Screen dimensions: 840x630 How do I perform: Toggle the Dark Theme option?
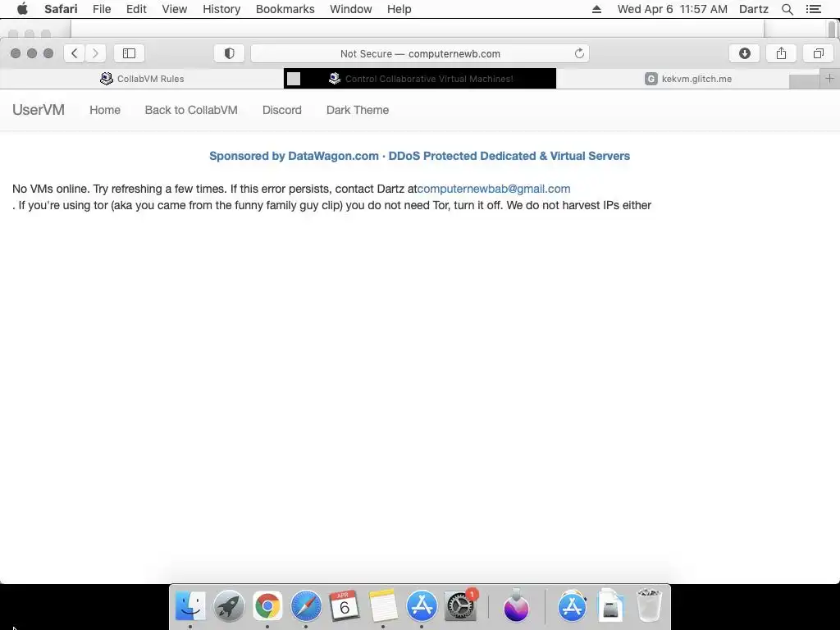click(x=358, y=110)
